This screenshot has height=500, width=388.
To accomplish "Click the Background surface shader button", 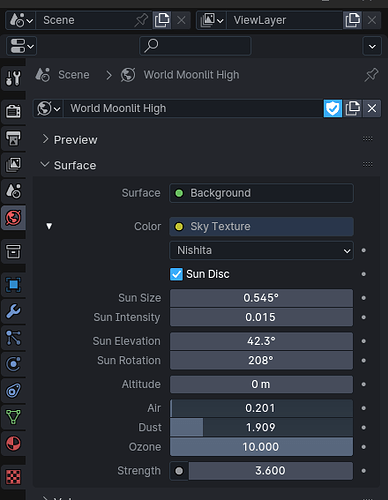I will pos(261,193).
